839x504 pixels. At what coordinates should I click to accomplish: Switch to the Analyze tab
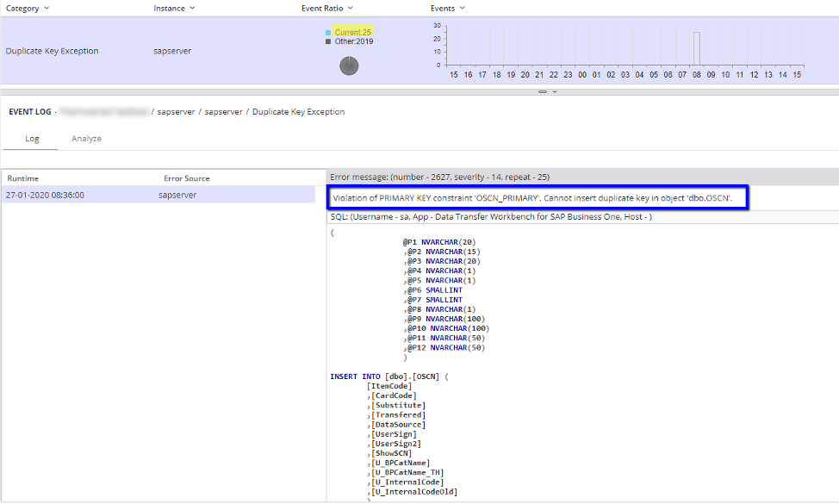click(x=86, y=138)
